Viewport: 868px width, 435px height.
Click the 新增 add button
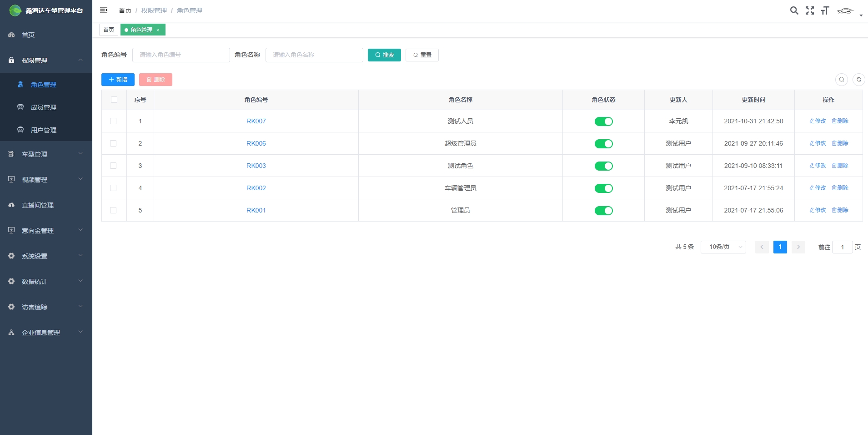tap(118, 80)
